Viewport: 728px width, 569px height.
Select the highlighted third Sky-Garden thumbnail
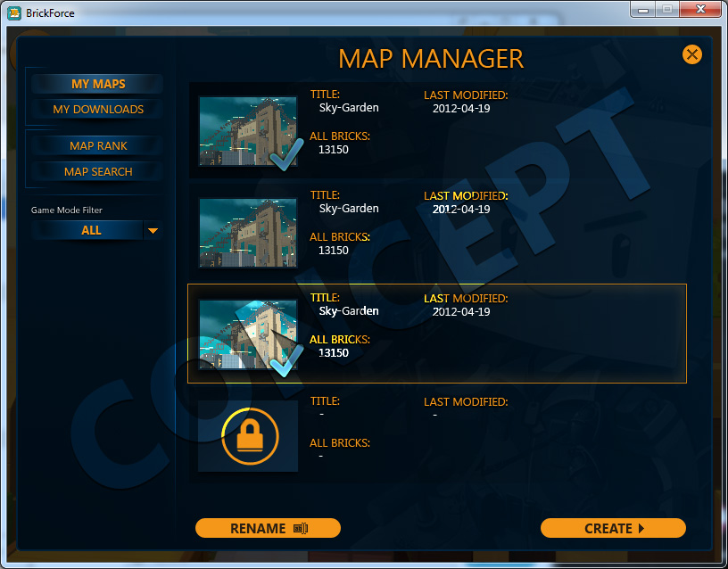pyautogui.click(x=248, y=334)
